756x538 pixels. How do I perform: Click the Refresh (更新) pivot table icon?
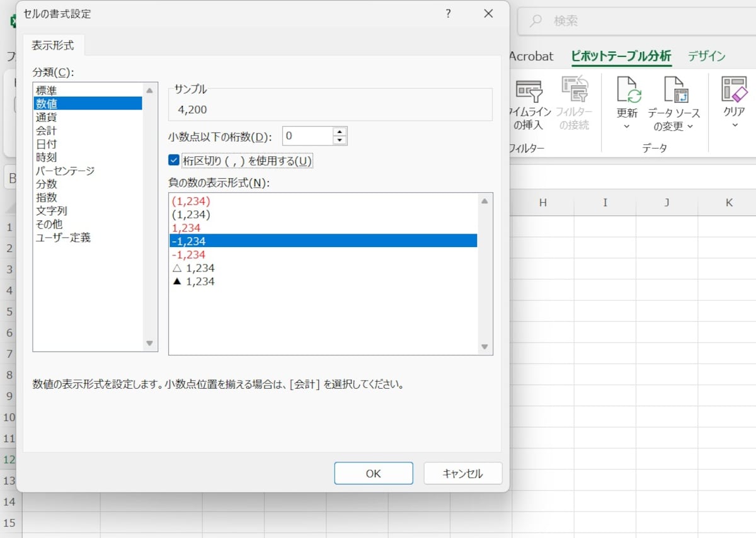627,91
